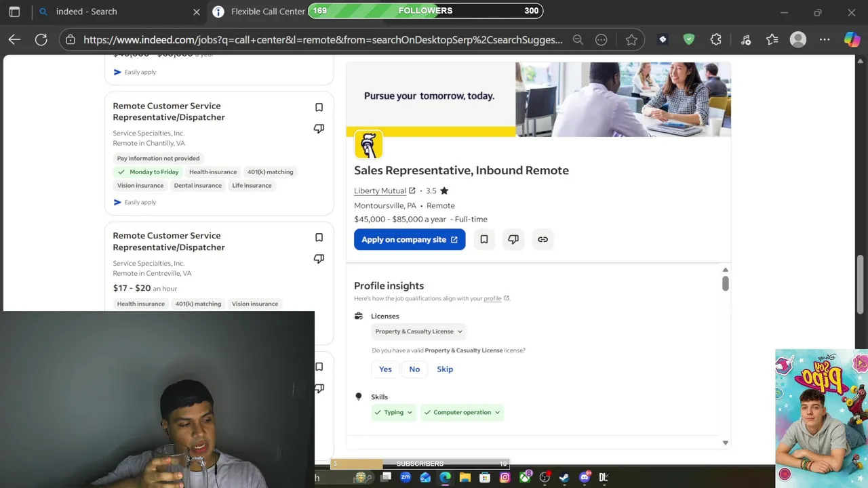
Task: Reload the page with the refresh icon
Action: [41, 40]
